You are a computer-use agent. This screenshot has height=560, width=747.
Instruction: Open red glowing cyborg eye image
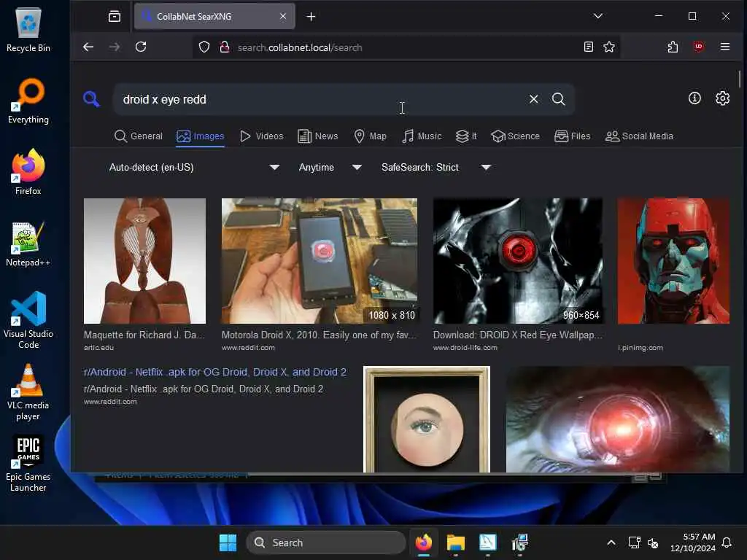[617, 419]
